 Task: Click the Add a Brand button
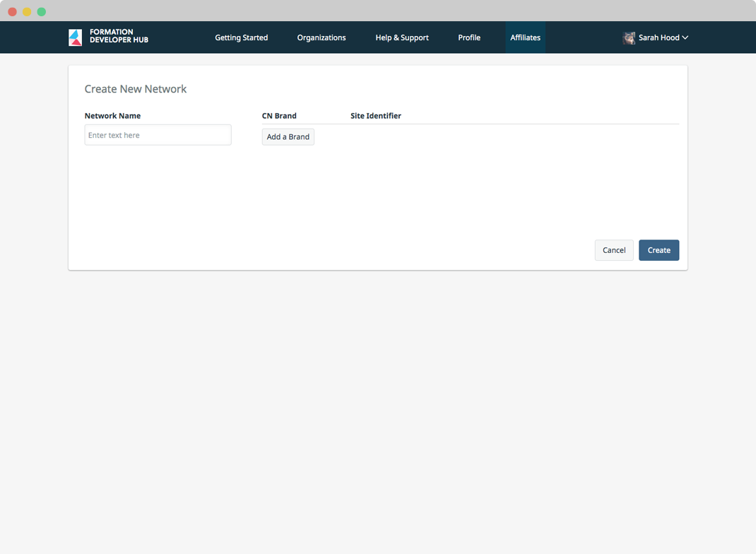288,137
